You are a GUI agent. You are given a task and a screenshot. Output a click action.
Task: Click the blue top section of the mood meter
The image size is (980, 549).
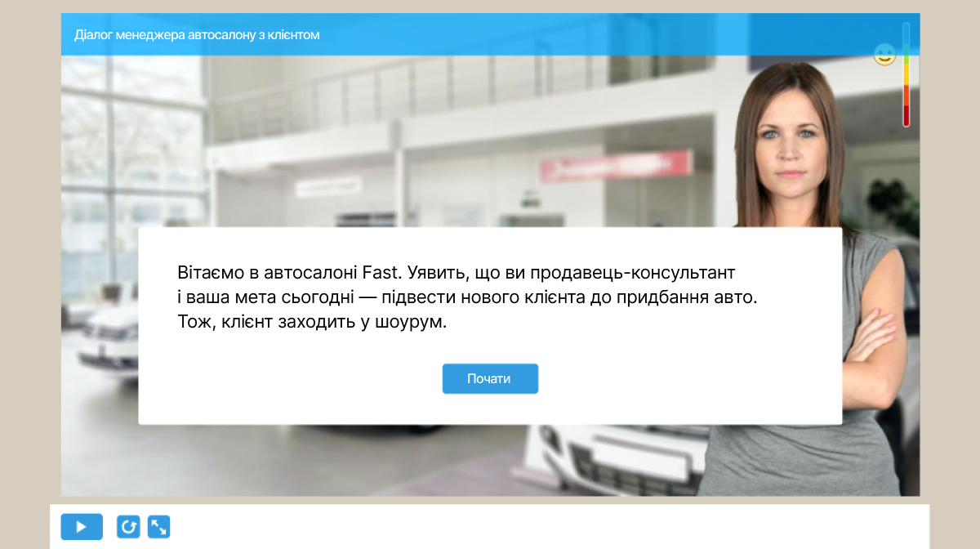click(x=906, y=33)
